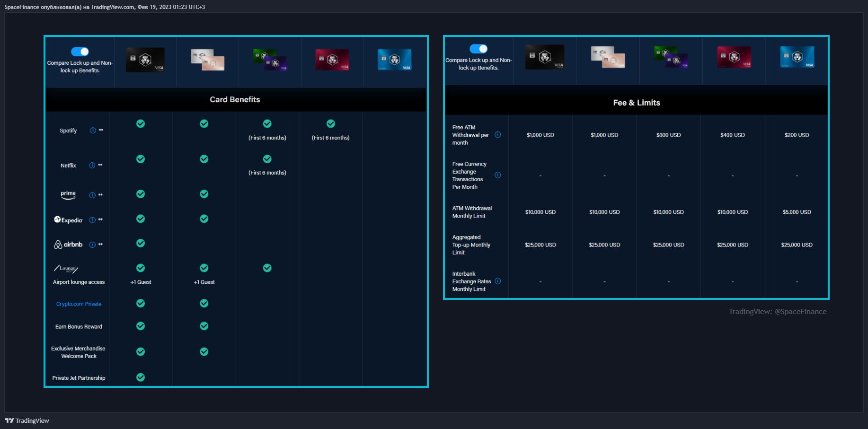
Task: Select white and rose gold cards in Fee & Limits
Action: (608, 57)
